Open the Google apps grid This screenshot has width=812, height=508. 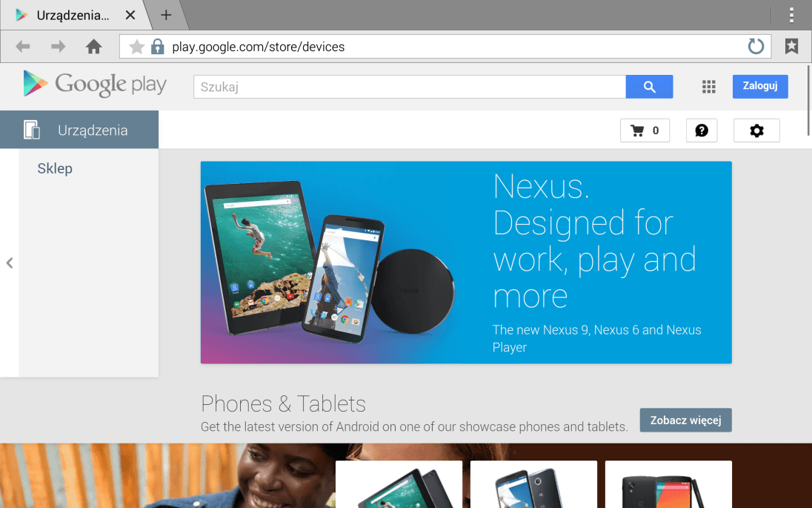708,87
